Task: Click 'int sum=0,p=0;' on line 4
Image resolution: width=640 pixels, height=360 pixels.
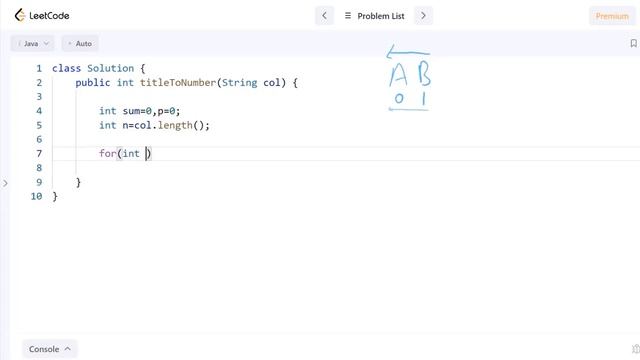Action: click(x=140, y=111)
